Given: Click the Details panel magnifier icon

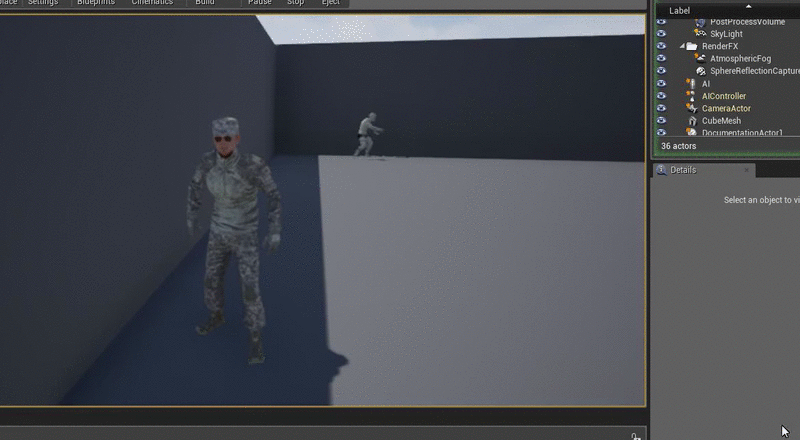Looking at the screenshot, I should [661, 170].
